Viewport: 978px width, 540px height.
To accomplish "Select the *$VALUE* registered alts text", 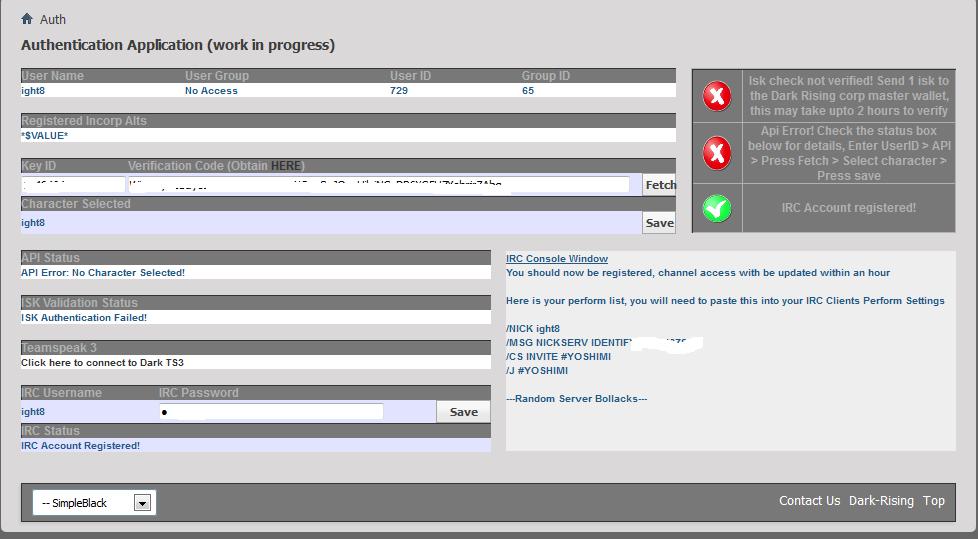I will coord(44,135).
